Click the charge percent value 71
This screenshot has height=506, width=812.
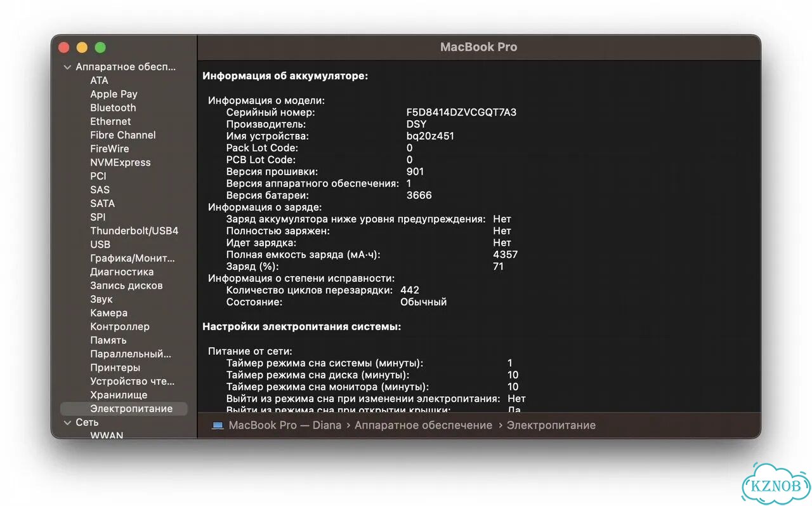(x=498, y=267)
